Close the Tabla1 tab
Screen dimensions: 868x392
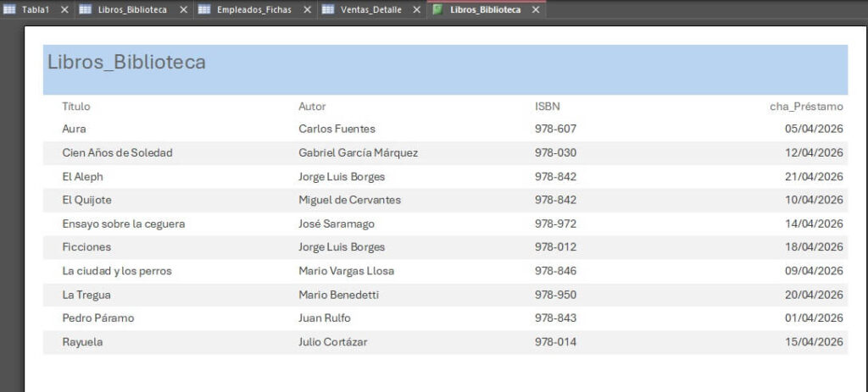pos(64,9)
